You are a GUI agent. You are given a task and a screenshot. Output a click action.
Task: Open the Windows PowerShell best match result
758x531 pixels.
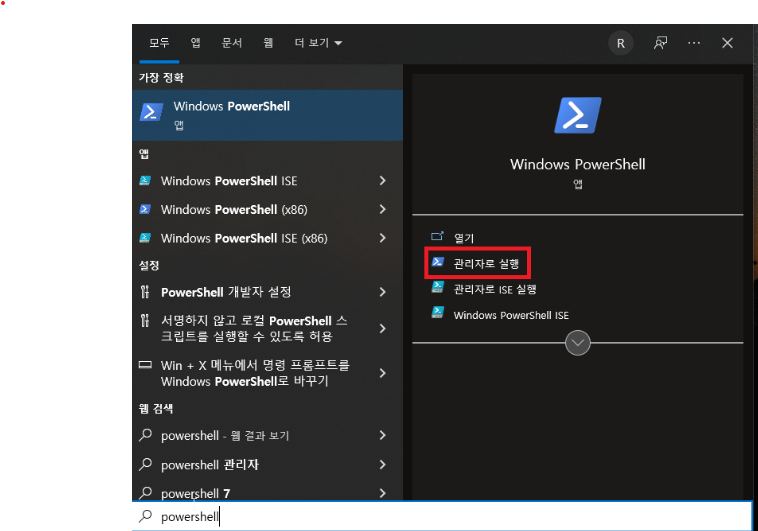(267, 115)
